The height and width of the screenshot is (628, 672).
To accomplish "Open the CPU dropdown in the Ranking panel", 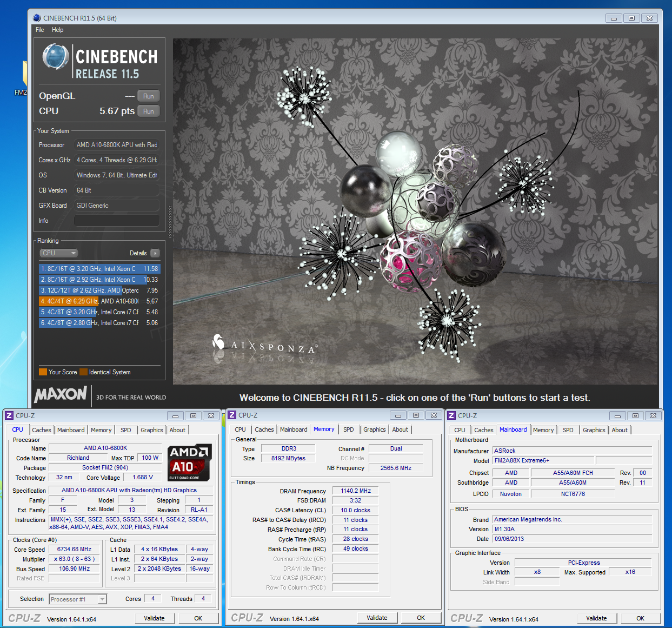I will (59, 253).
